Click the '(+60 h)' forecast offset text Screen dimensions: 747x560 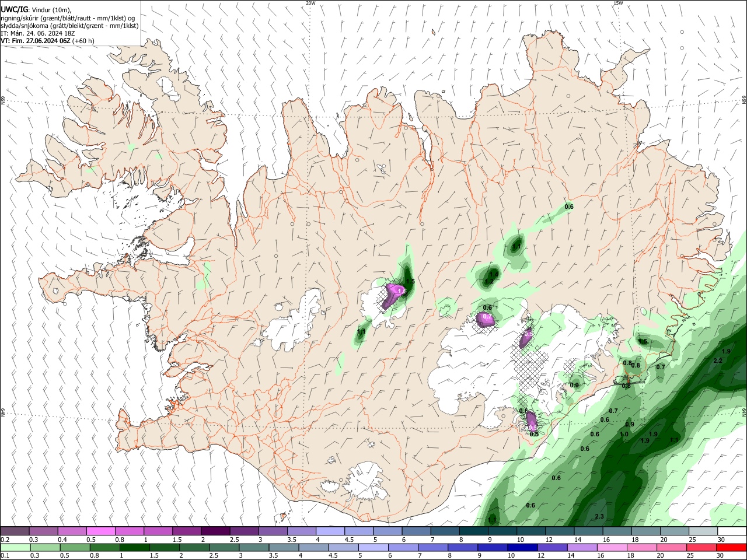(x=83, y=41)
